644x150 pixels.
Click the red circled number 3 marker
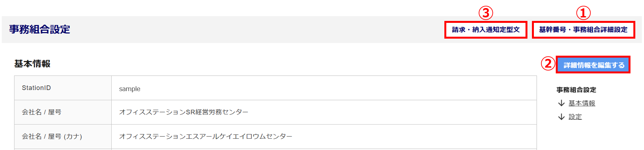[486, 13]
